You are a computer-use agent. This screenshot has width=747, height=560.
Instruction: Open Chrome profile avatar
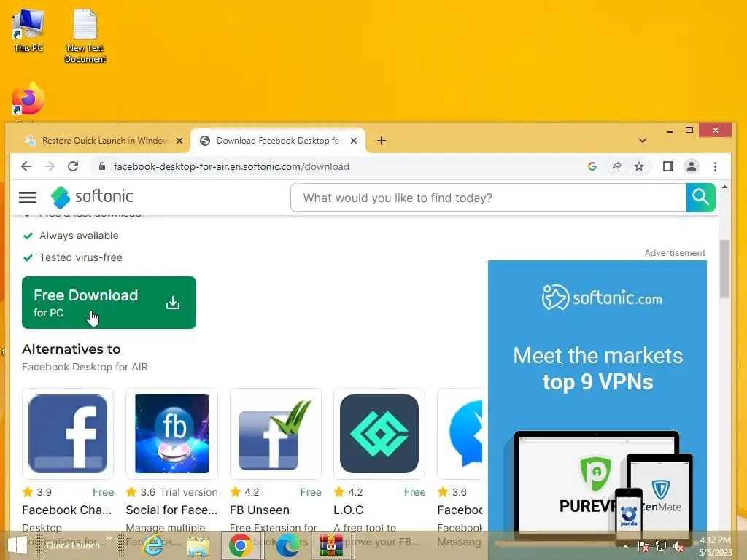(692, 166)
